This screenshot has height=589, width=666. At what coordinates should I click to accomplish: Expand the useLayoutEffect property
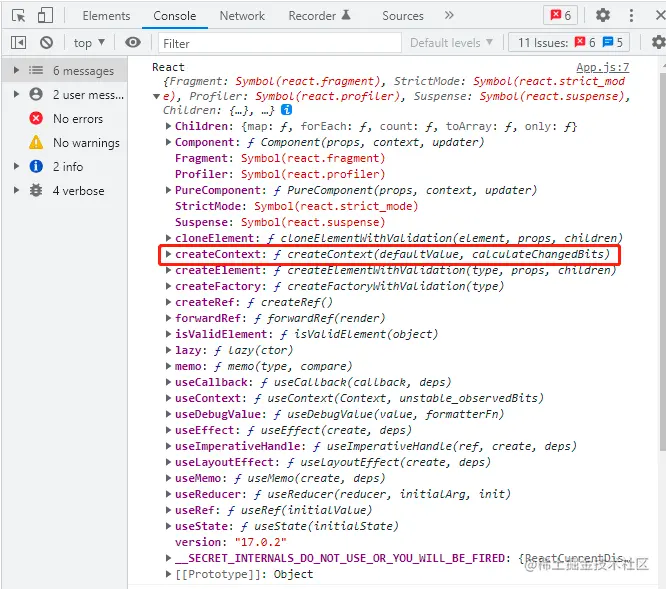168,462
